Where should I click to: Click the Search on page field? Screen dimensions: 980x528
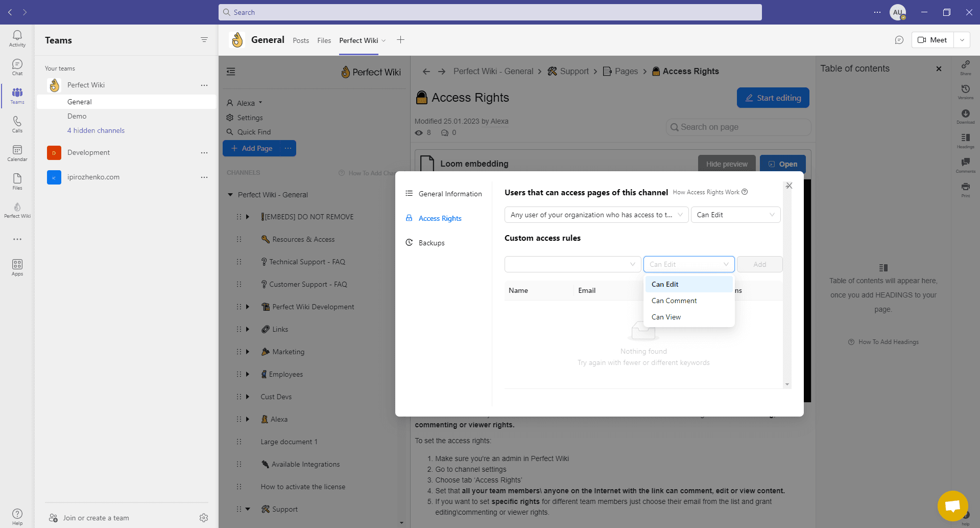738,127
